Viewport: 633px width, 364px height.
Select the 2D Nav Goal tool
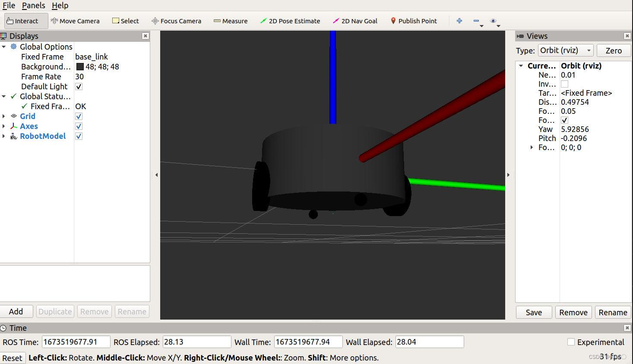click(355, 21)
